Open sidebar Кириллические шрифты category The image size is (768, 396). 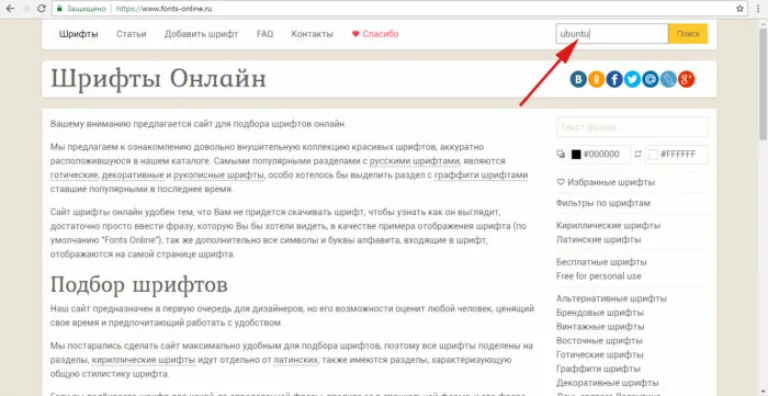click(608, 225)
